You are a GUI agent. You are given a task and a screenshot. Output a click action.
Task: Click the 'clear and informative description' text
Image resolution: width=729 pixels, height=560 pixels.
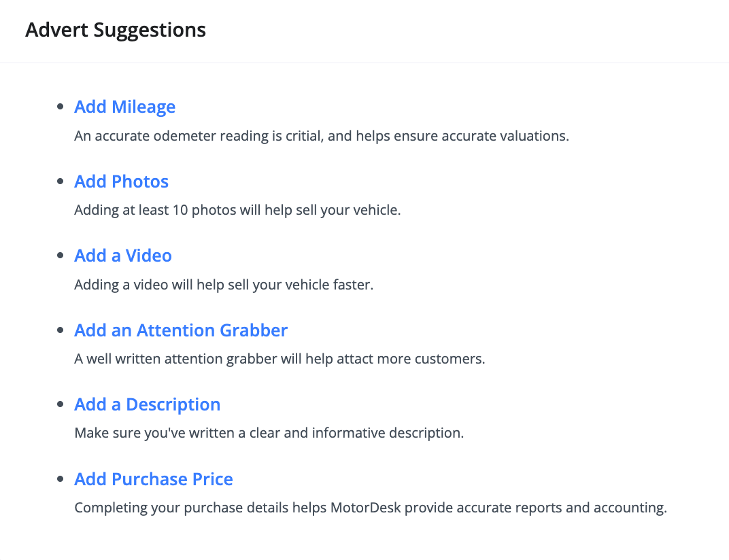pos(269,433)
